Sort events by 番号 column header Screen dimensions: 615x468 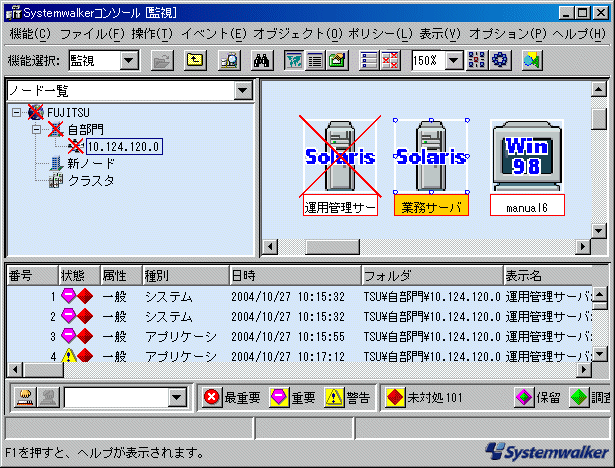[33, 275]
